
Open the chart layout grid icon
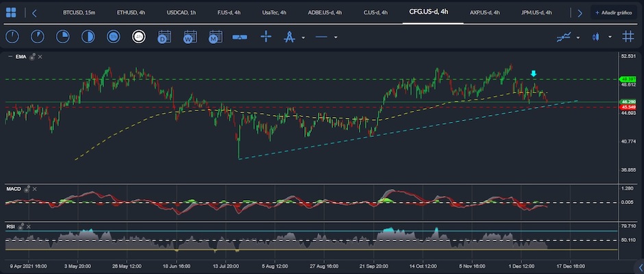(11, 13)
